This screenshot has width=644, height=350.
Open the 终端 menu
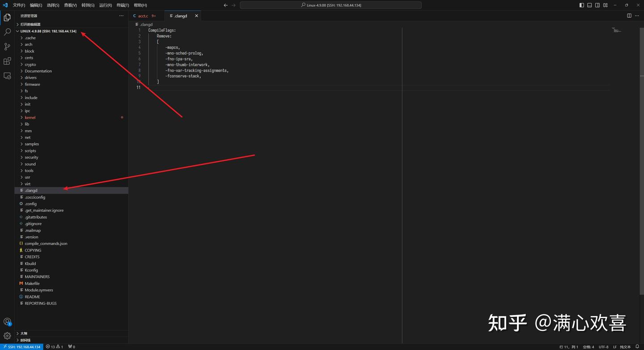tap(122, 5)
